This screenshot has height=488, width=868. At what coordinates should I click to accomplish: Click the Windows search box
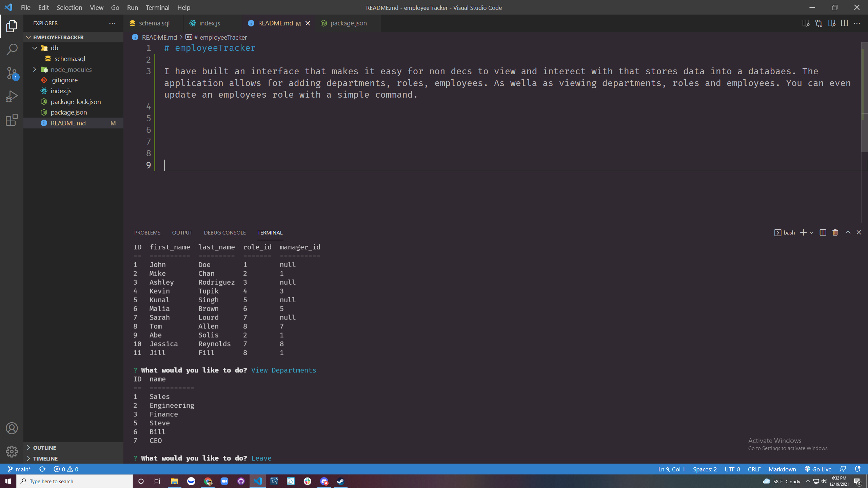point(75,481)
